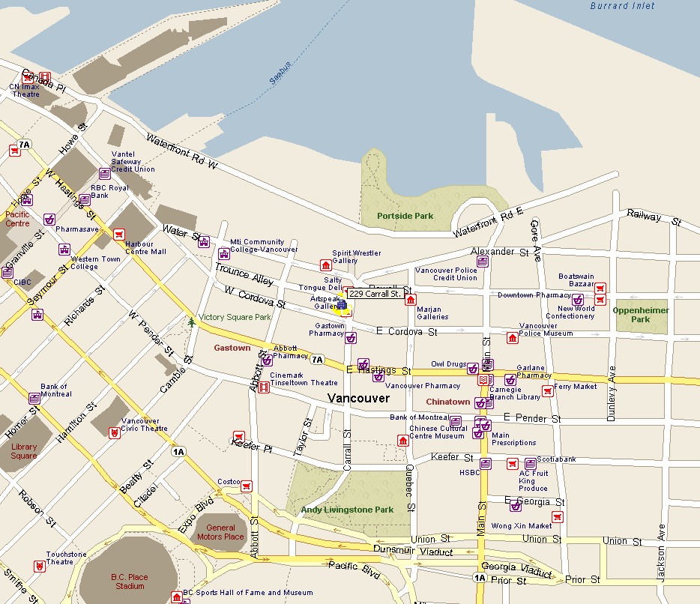Select the Costco shopping cart icon

(x=247, y=486)
